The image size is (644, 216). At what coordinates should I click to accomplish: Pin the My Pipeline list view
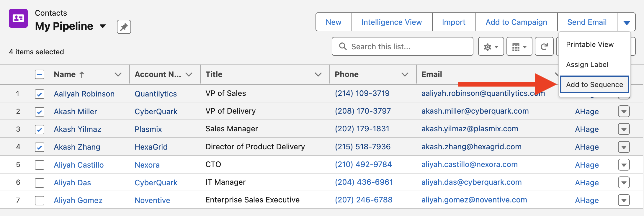[x=124, y=27]
